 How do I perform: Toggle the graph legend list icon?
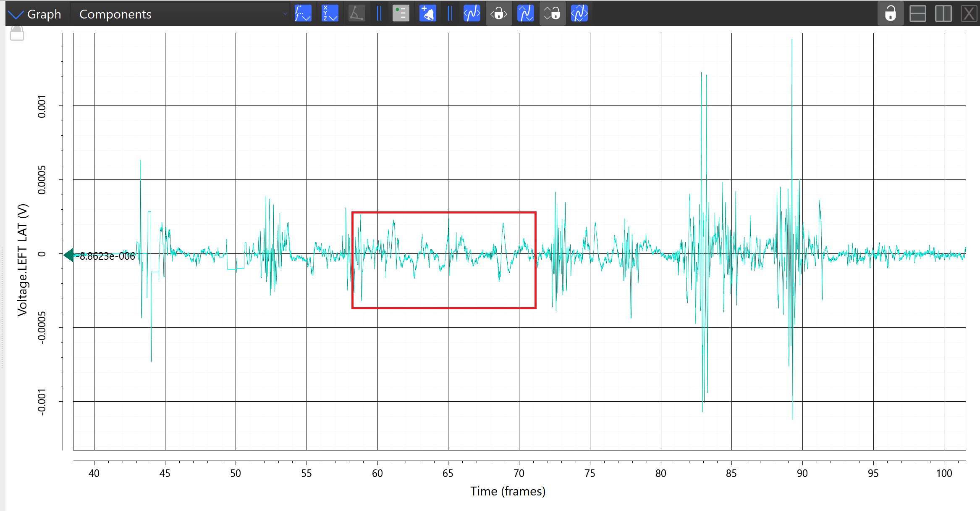401,13
